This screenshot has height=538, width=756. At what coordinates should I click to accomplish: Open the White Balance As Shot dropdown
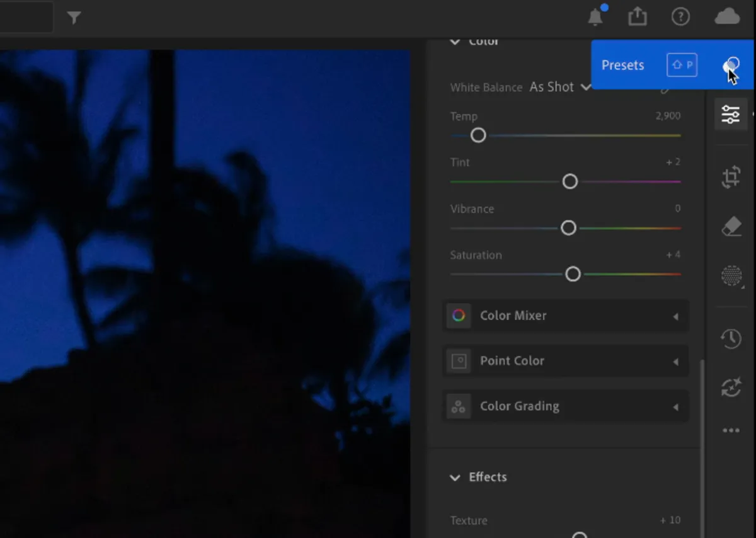559,87
